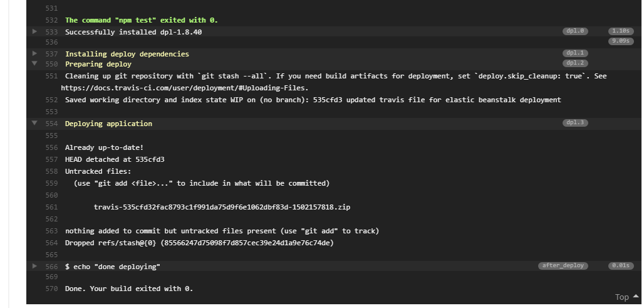Viewport: 644px width, 308px height.
Task: Select line number 570
Action: pos(52,289)
